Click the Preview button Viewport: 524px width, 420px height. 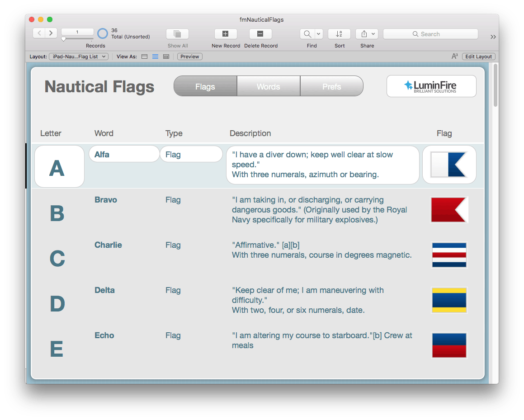190,57
